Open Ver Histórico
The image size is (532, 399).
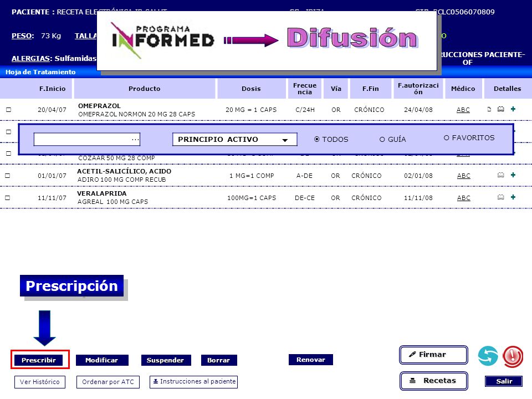pyautogui.click(x=40, y=382)
